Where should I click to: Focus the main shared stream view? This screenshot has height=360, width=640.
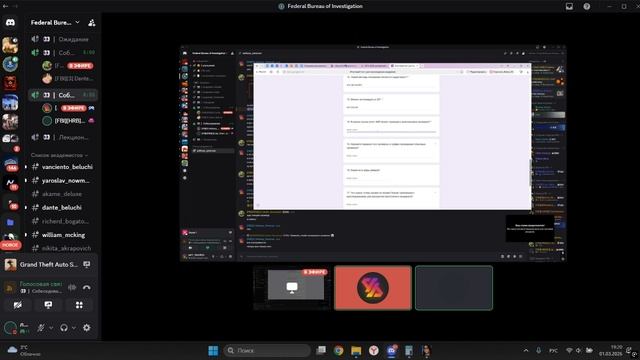[373, 153]
